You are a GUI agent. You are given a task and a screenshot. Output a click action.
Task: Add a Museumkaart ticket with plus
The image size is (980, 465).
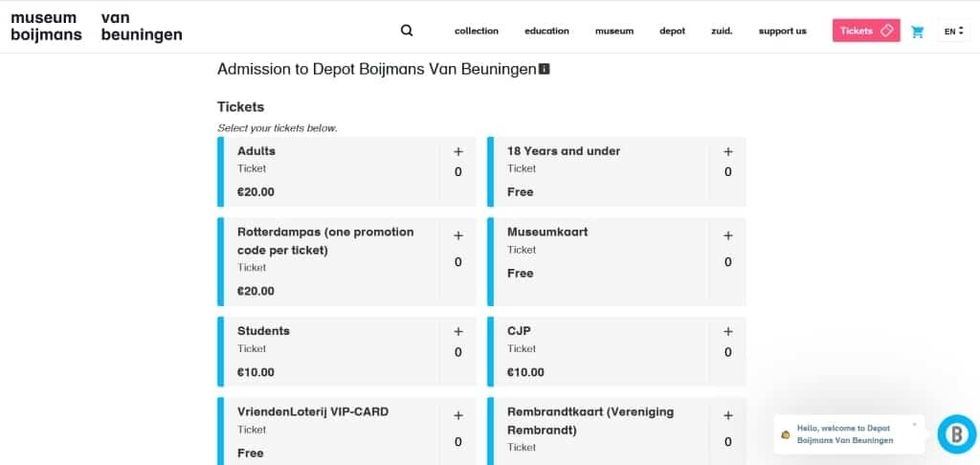coord(728,236)
